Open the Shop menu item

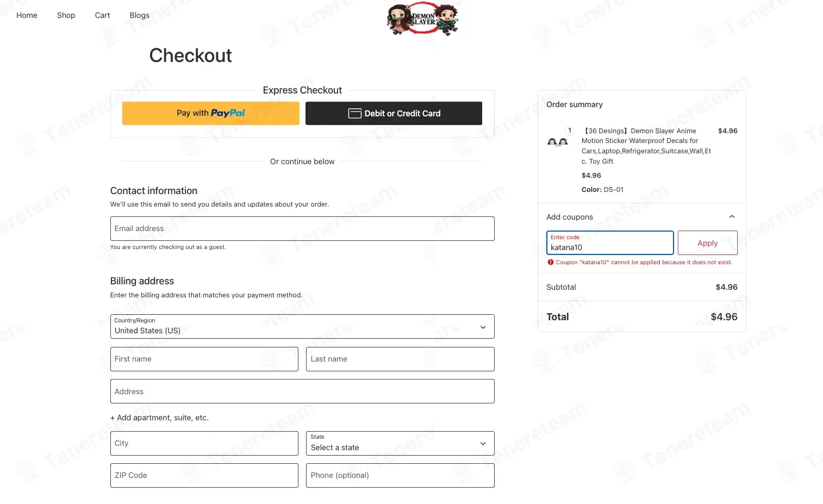tap(66, 15)
